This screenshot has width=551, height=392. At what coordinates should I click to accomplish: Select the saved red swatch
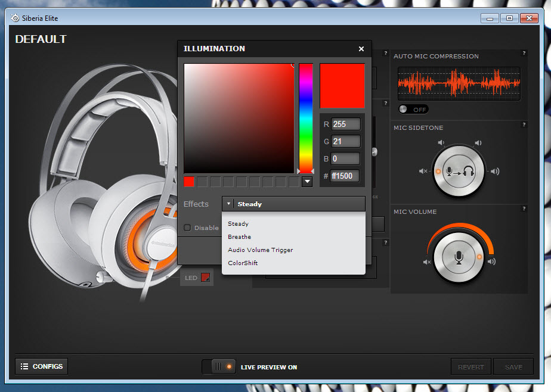[x=188, y=182]
